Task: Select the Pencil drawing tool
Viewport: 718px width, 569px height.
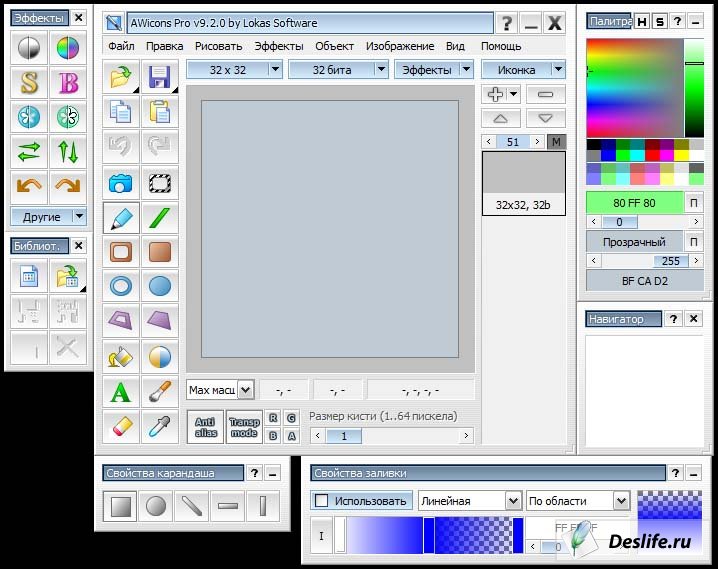Action: 121,218
